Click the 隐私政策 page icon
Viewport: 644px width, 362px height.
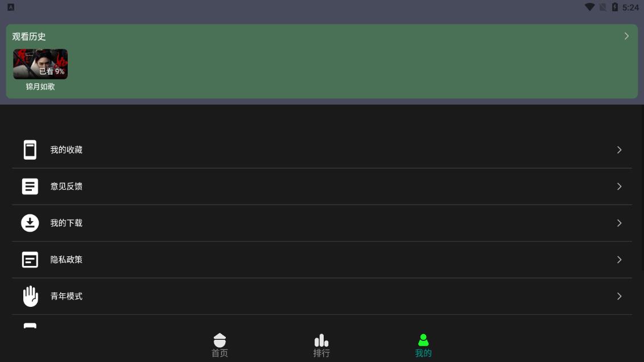pos(30,260)
